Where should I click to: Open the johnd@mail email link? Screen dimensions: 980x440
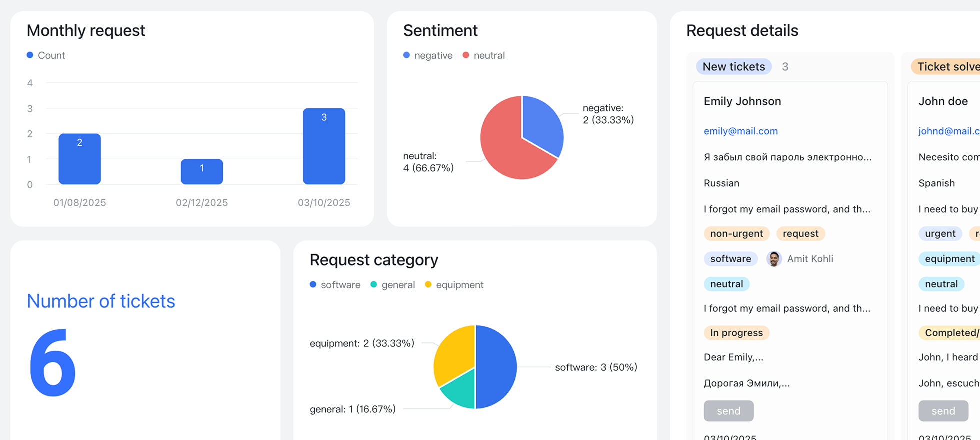click(949, 131)
